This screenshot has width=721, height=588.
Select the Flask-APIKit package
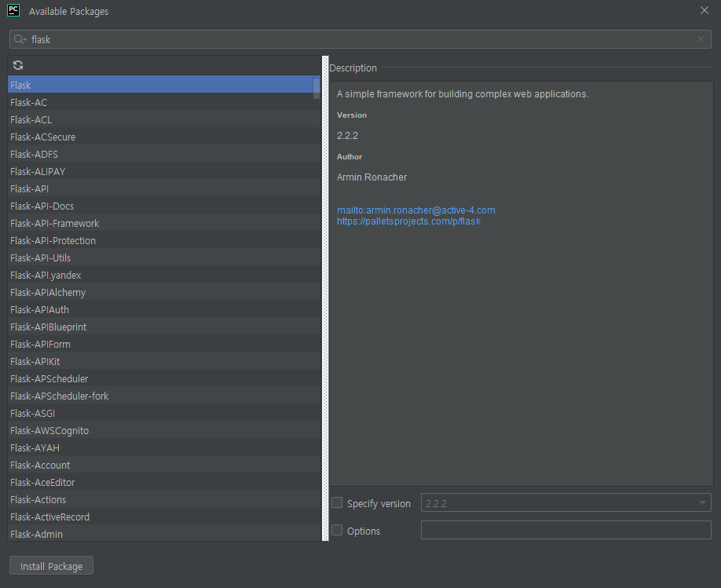point(164,361)
